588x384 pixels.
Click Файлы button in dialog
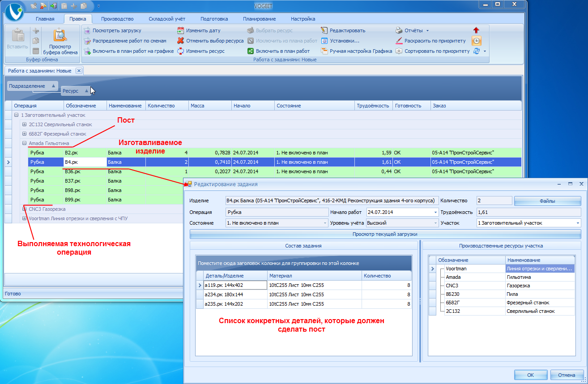coord(547,201)
